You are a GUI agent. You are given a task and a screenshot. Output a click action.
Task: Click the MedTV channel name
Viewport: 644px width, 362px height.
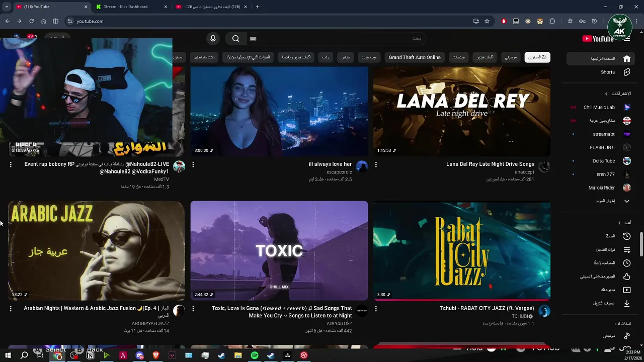click(x=162, y=179)
